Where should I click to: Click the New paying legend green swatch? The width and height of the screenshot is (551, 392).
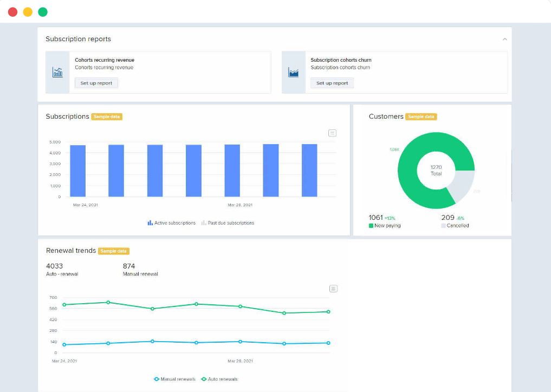coord(371,225)
